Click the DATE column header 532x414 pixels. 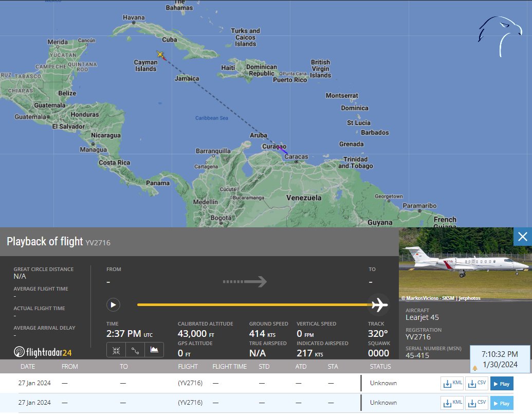click(28, 367)
